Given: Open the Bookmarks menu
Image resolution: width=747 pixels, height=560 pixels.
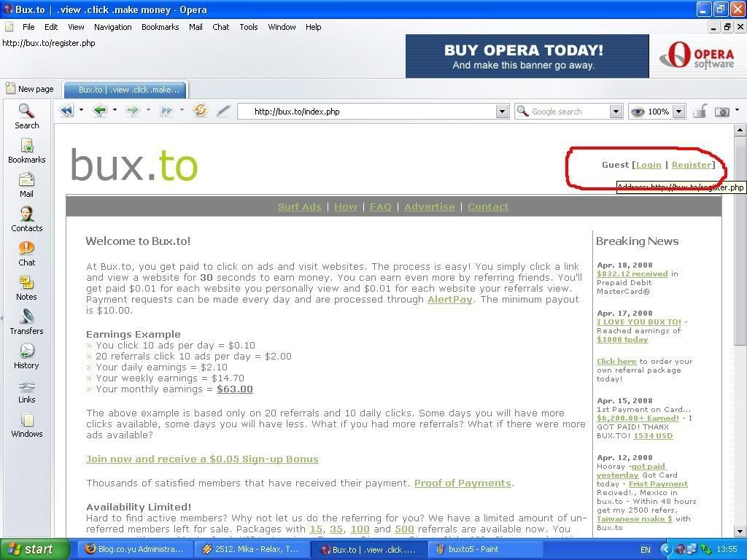Looking at the screenshot, I should tap(160, 27).
